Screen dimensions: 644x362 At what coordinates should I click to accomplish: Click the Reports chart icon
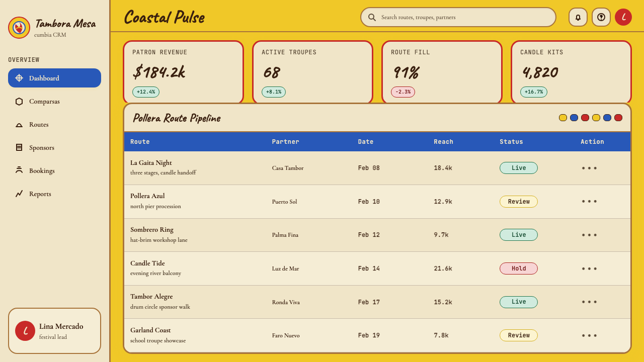click(x=19, y=194)
